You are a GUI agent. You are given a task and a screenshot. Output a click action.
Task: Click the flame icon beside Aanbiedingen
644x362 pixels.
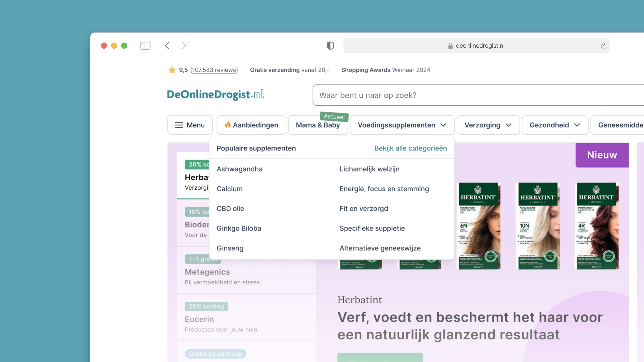(x=228, y=124)
